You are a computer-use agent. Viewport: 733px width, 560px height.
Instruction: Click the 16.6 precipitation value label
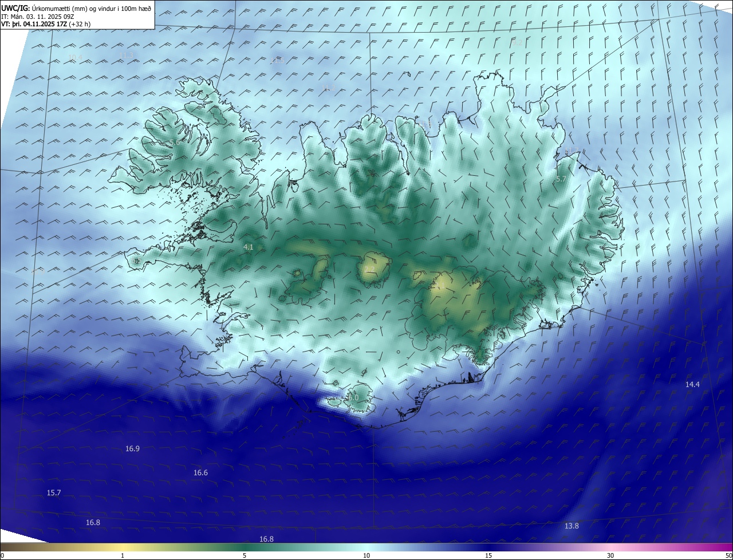(200, 472)
